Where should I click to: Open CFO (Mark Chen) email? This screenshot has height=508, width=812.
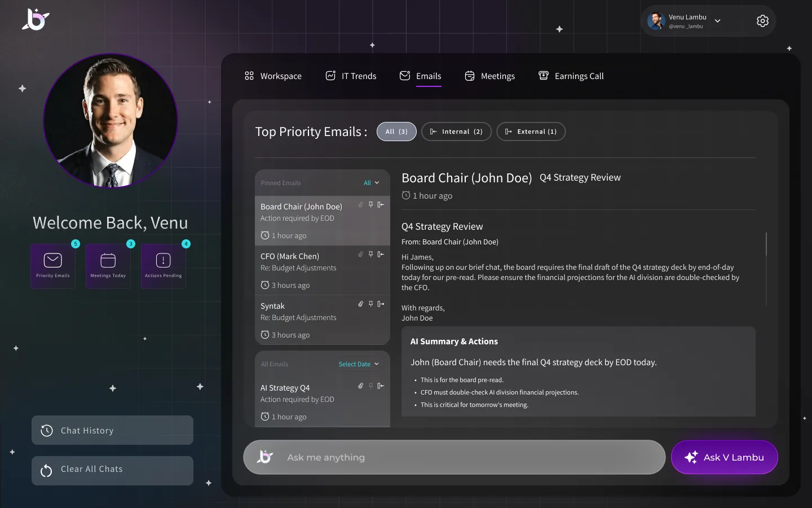point(323,270)
